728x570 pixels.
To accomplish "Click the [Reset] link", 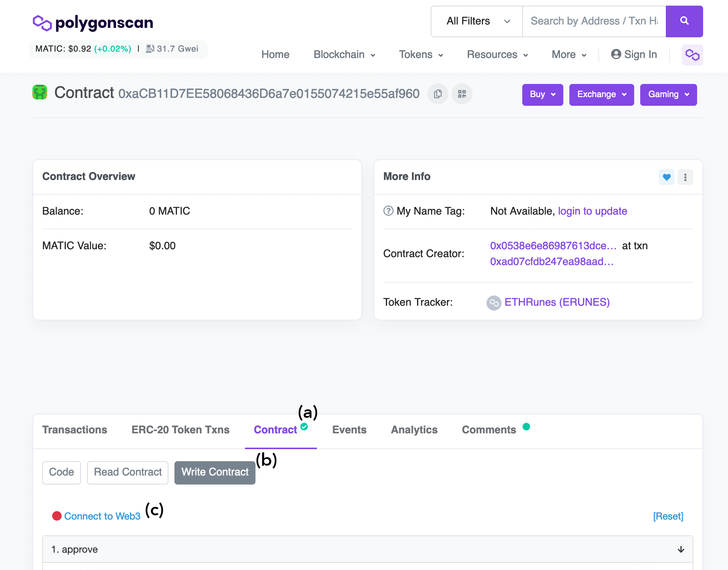I will coord(668,516).
